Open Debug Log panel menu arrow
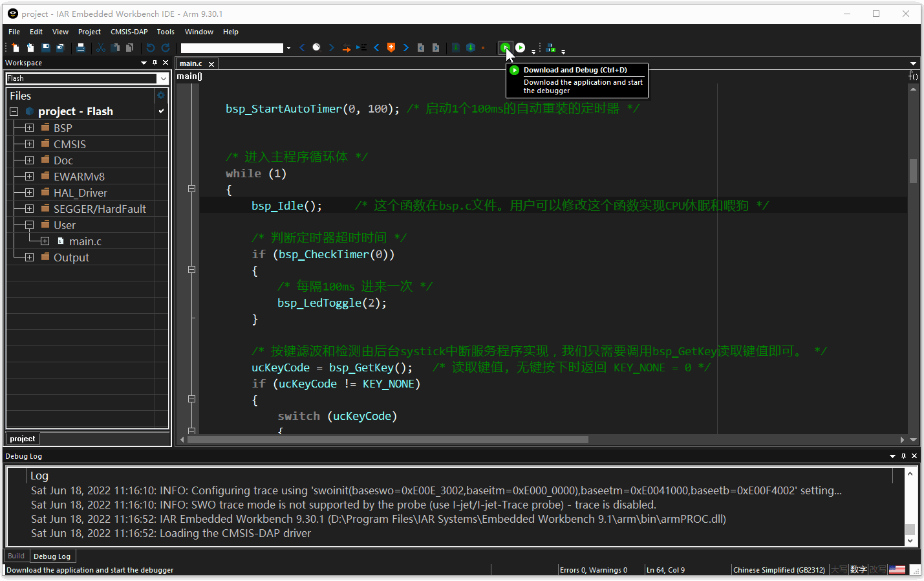 coord(892,456)
